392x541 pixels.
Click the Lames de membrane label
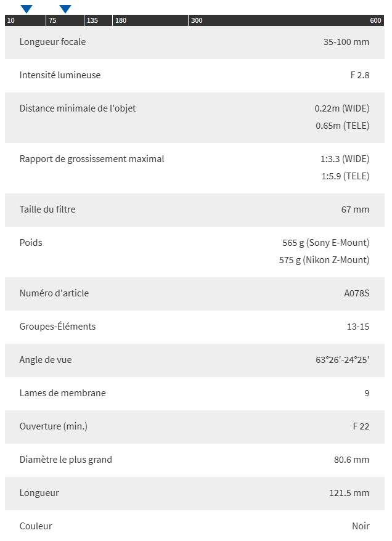point(62,393)
